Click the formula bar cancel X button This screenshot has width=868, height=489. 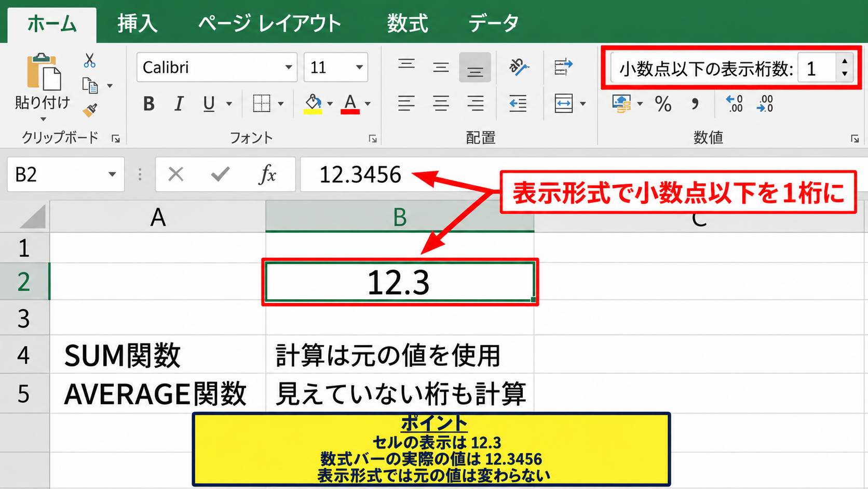tap(176, 175)
